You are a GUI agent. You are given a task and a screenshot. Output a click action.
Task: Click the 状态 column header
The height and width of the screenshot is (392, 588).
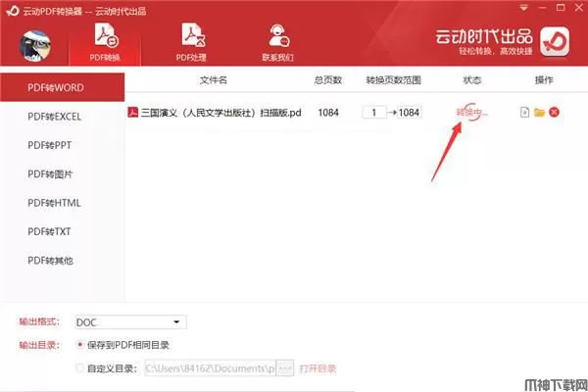tap(471, 80)
